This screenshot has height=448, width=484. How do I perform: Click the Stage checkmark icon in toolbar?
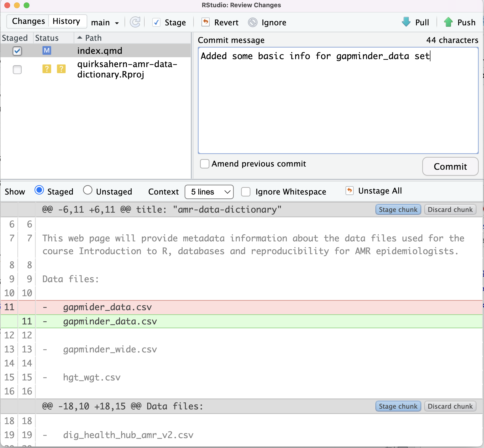pos(156,22)
